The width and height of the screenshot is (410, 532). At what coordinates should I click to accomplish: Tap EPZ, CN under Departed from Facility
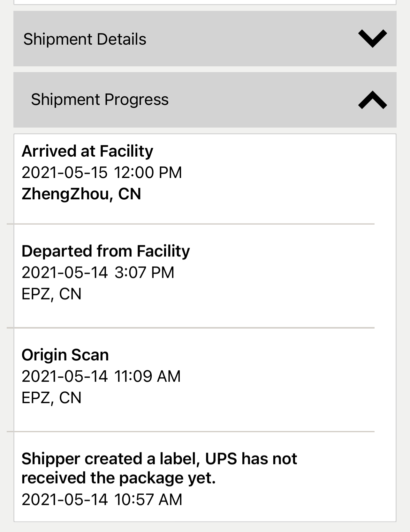click(x=51, y=294)
